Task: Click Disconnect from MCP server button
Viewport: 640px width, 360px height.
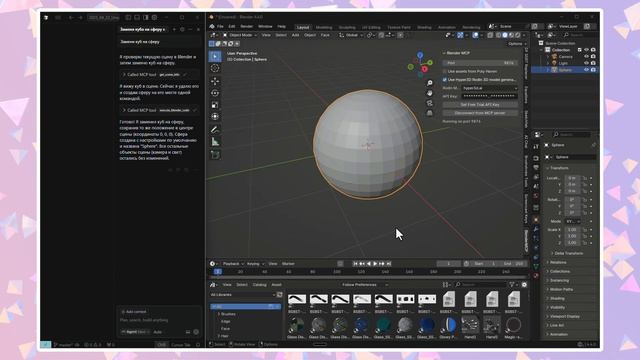Action: pos(480,113)
